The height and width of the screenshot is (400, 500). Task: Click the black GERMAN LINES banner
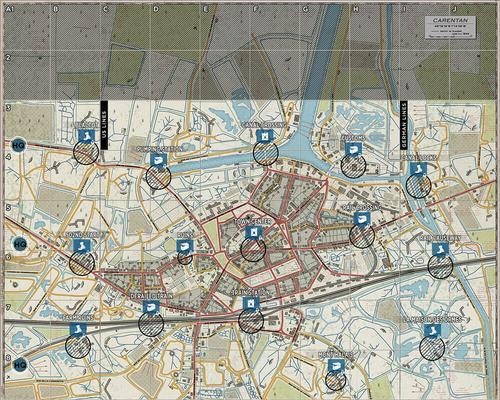[x=404, y=125]
